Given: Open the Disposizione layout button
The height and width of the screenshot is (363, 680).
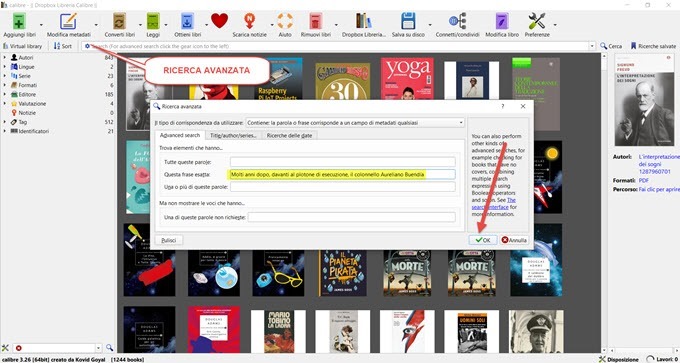Looking at the screenshot, I should click(x=618, y=359).
